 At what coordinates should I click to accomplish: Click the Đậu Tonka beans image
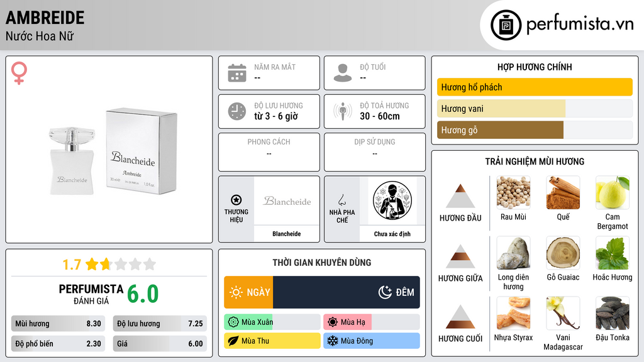pos(613,313)
